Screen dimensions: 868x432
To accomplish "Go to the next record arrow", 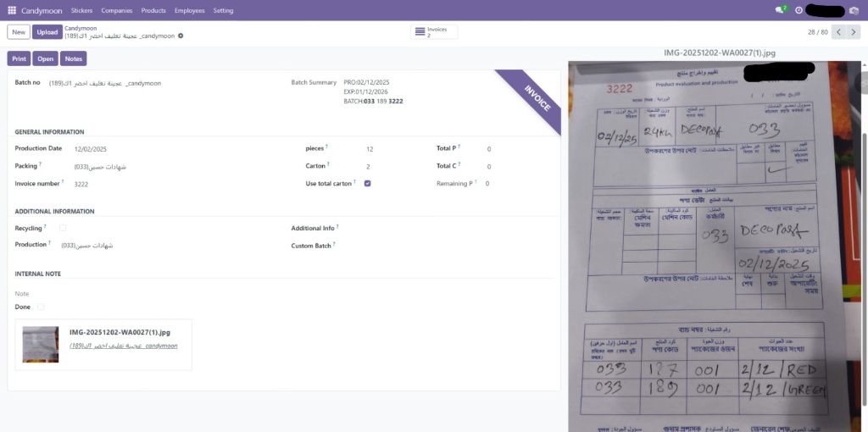I will point(854,32).
